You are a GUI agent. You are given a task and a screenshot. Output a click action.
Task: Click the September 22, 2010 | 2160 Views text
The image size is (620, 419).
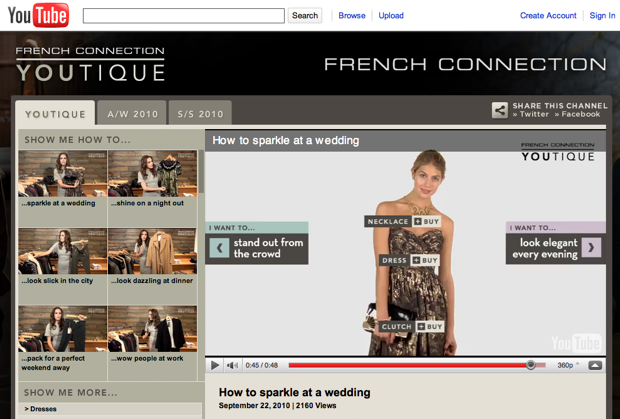[278, 406]
